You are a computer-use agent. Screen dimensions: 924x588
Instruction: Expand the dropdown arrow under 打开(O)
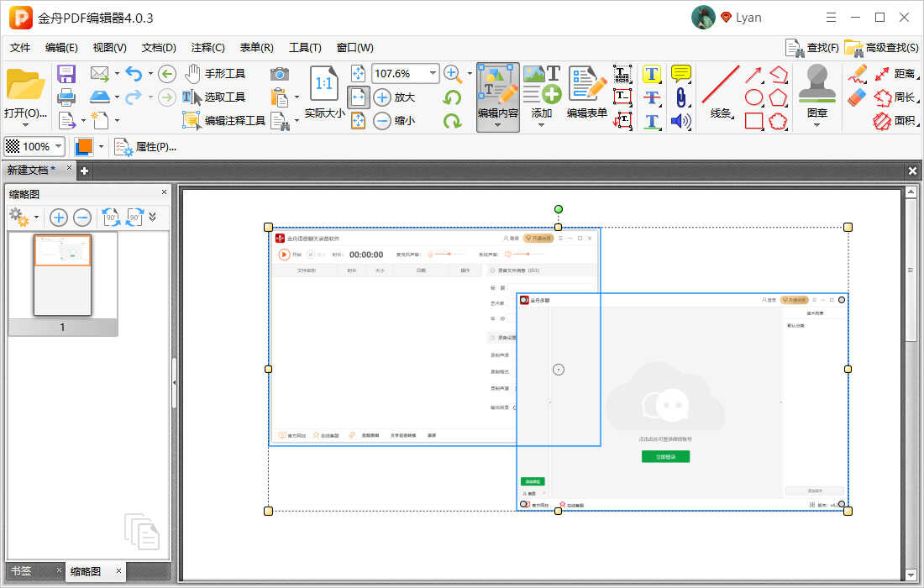[x=25, y=125]
